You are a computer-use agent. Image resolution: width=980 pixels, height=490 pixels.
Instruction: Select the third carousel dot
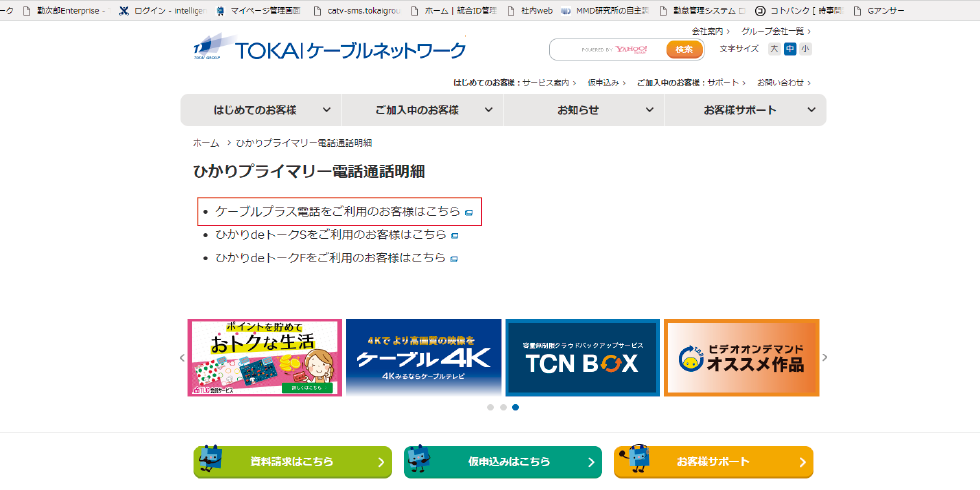[516, 407]
